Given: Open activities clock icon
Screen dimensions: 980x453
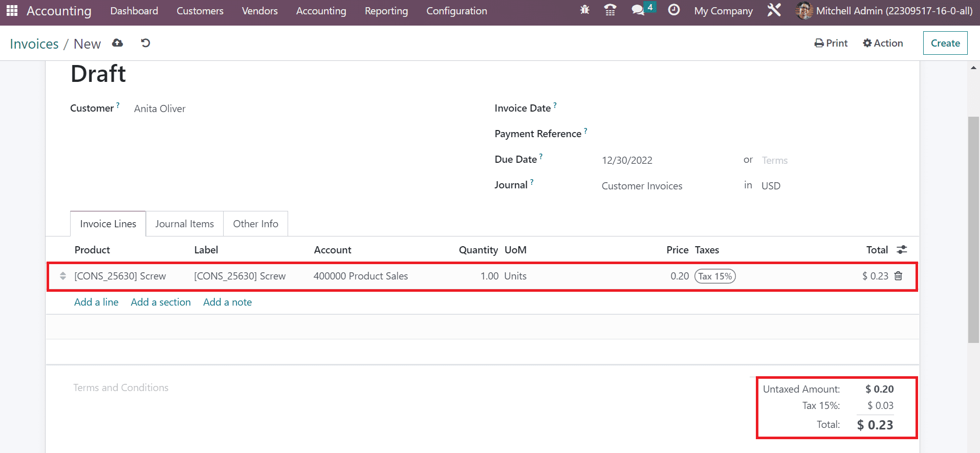Looking at the screenshot, I should [674, 10].
